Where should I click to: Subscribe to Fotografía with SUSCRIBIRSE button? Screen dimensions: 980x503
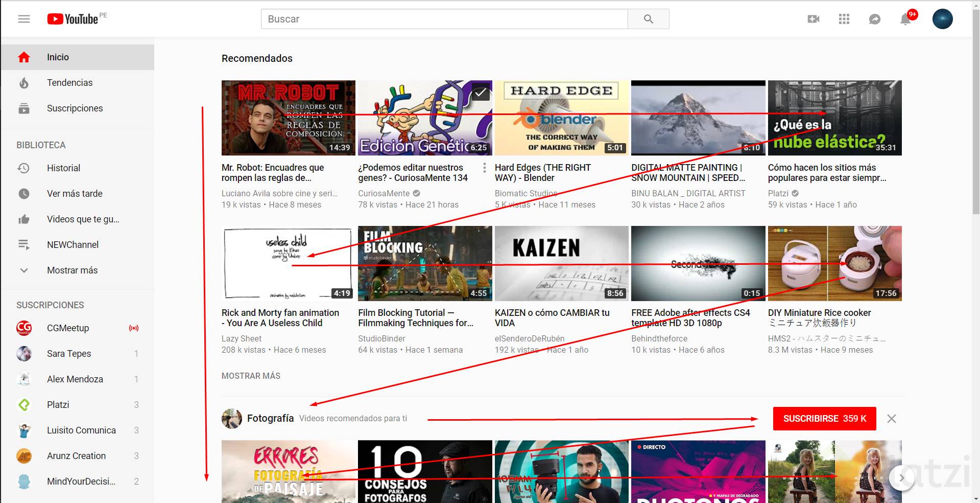(x=825, y=419)
